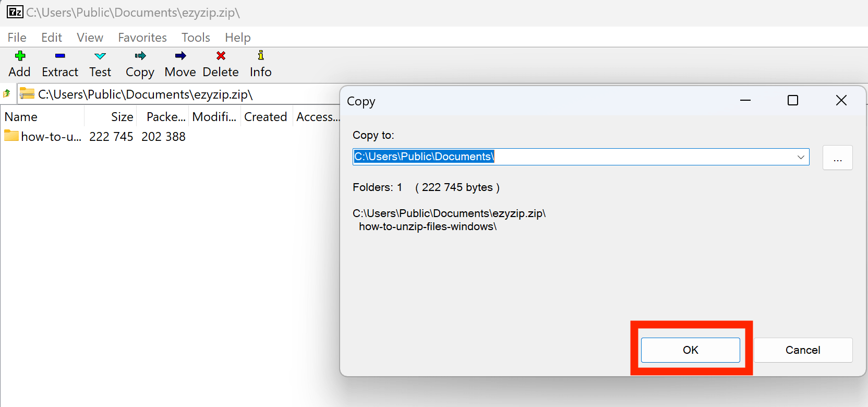The width and height of the screenshot is (868, 407).
Task: Click the Copy arrow icon in toolbar
Action: (x=140, y=56)
